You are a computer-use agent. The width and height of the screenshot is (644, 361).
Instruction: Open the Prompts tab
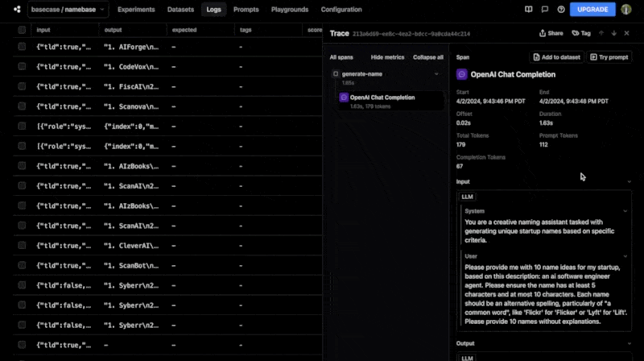[246, 10]
